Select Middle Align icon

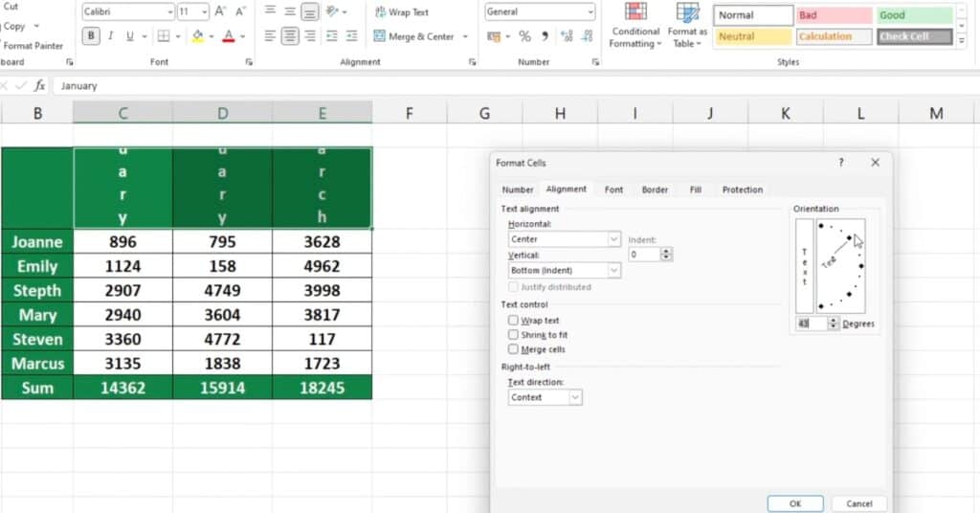[290, 11]
